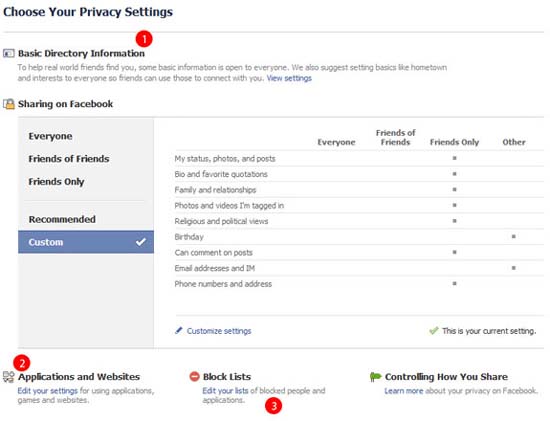Click the red Block Lists icon
Image resolution: width=550 pixels, height=421 pixels.
tap(194, 376)
